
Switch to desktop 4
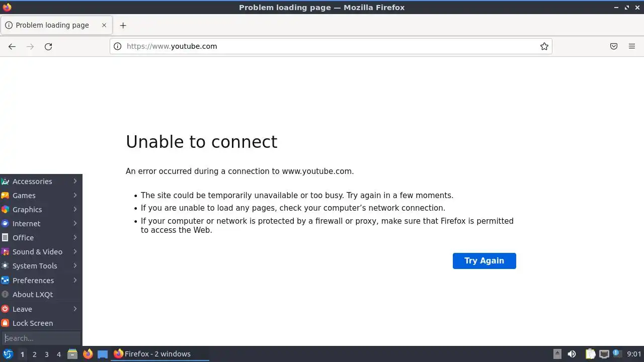coord(58,354)
